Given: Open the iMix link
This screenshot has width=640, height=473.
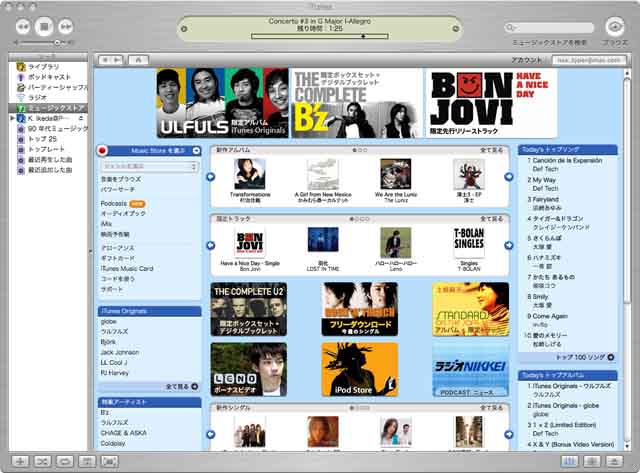Looking at the screenshot, I should click(x=106, y=224).
